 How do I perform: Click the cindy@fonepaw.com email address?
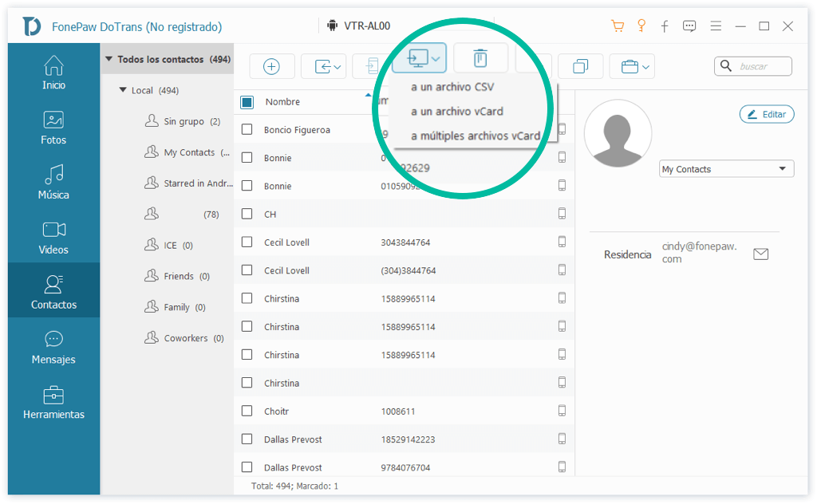point(699,253)
